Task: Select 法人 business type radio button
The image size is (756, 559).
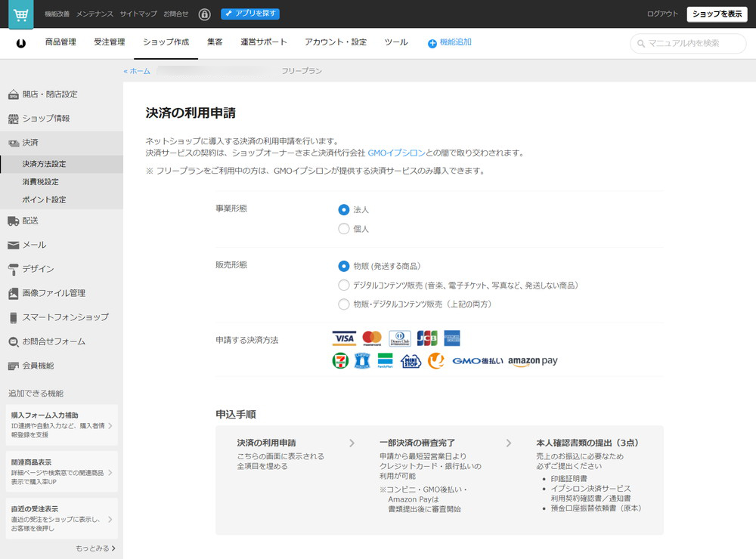Action: pos(344,210)
